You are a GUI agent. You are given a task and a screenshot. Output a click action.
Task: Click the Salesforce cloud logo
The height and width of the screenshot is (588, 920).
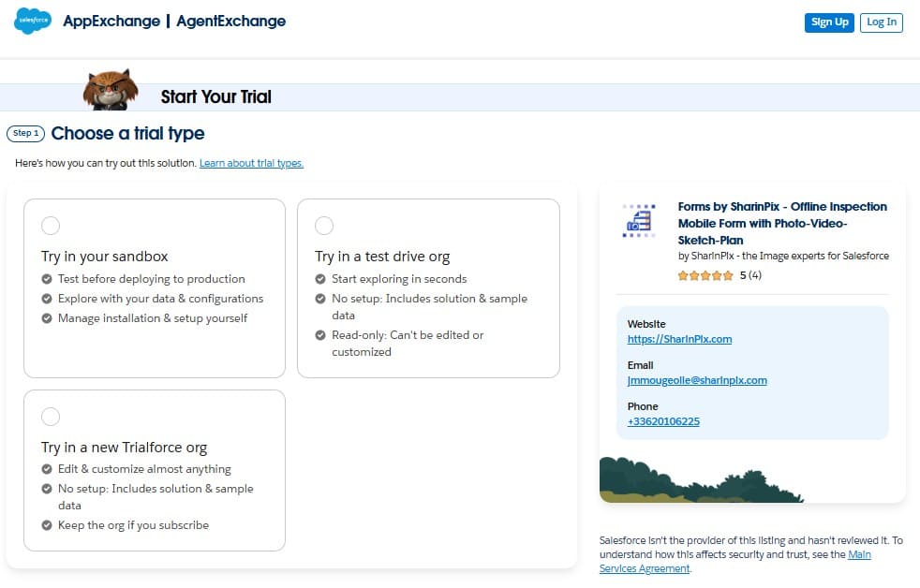tap(33, 22)
